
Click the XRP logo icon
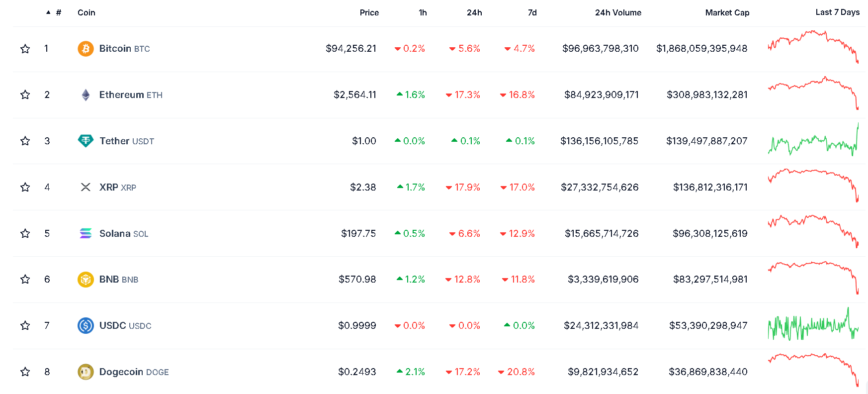(x=86, y=187)
